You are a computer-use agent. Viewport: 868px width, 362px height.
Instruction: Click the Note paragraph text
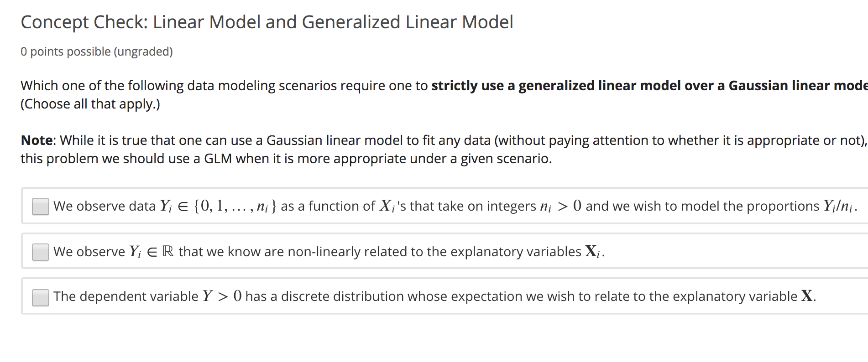[411, 149]
